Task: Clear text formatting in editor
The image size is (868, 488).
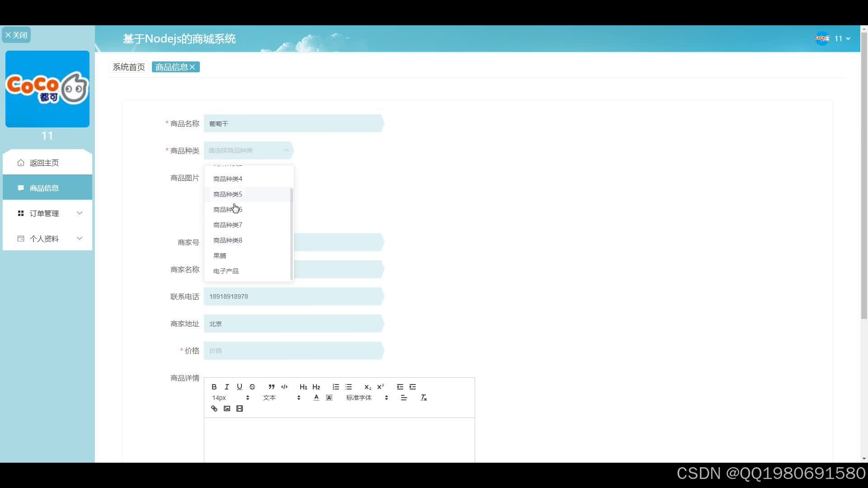Action: [424, 398]
